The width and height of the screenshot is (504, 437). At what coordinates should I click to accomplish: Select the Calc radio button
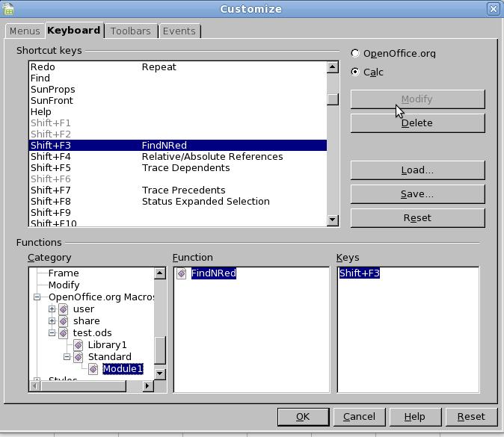[x=355, y=72]
